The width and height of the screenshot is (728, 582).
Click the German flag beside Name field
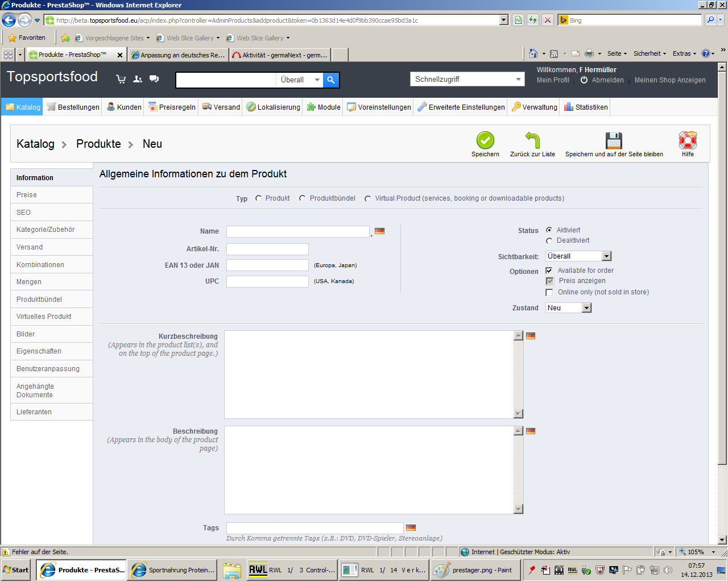pyautogui.click(x=379, y=231)
